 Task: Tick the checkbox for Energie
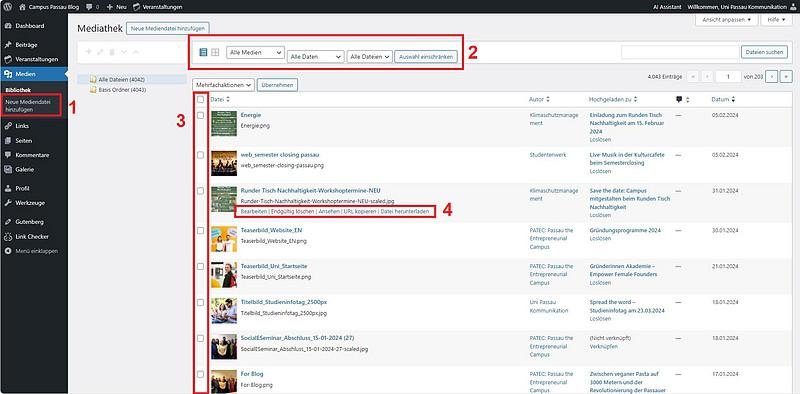tap(201, 115)
